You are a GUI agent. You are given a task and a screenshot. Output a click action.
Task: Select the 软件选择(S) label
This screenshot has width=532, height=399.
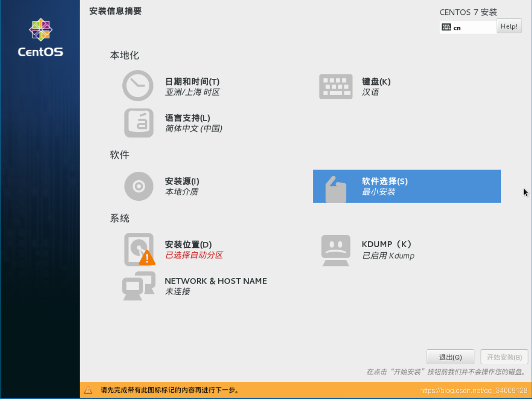[x=385, y=181]
